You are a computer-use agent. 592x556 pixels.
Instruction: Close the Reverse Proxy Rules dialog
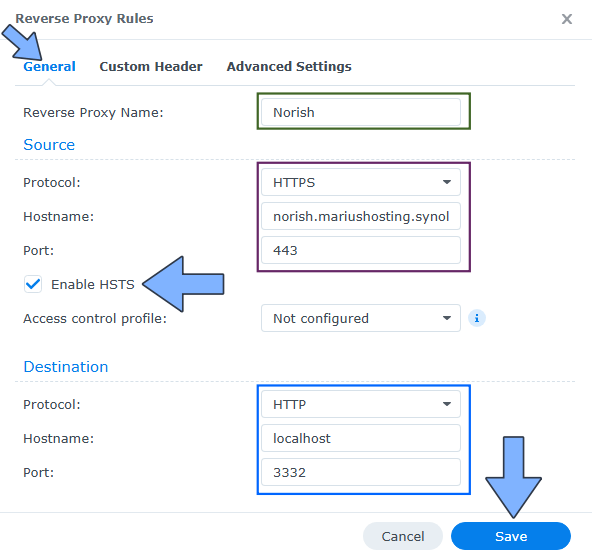tap(567, 19)
